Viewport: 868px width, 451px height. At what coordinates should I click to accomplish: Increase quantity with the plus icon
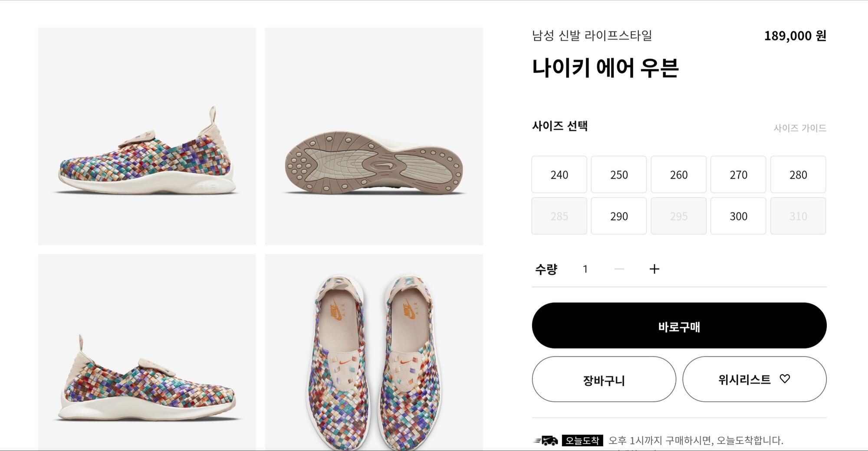(x=654, y=269)
